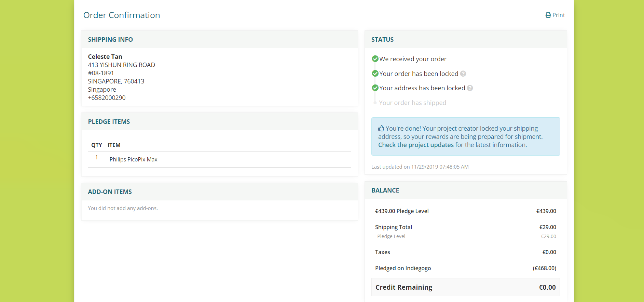Viewport: 644px width, 302px height.
Task: Select the name Celeste Tan
Action: (x=105, y=56)
